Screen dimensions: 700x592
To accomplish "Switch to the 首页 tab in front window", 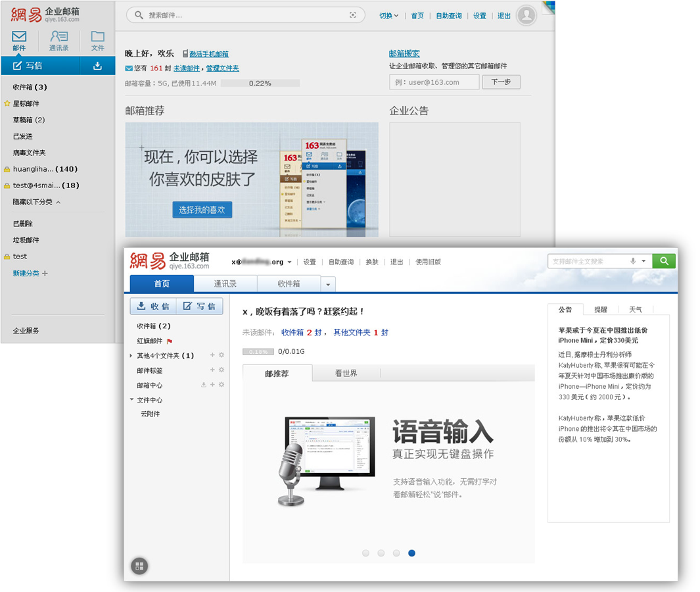I will tap(162, 284).
